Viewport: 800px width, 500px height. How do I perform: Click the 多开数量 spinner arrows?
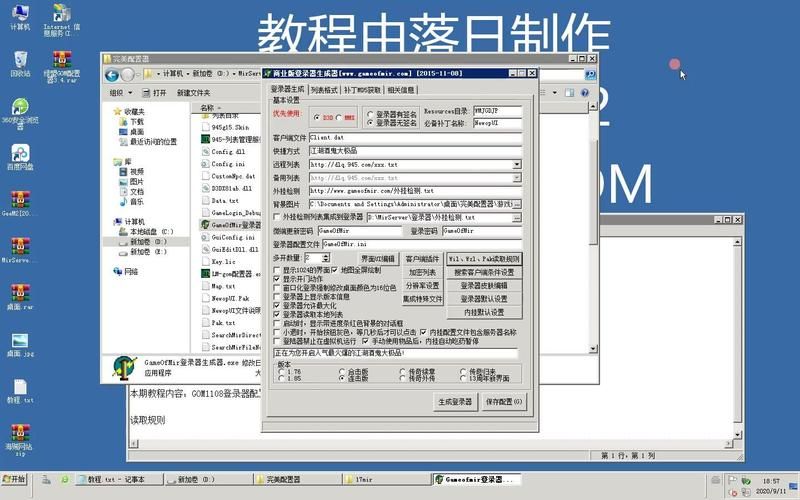tap(326, 258)
